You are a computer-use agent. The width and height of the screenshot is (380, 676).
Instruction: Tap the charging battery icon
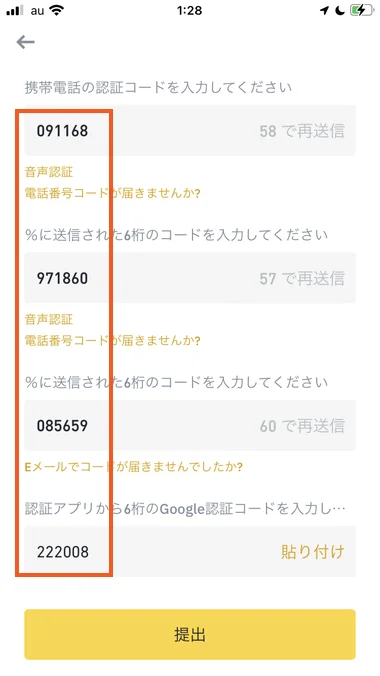[x=362, y=10]
